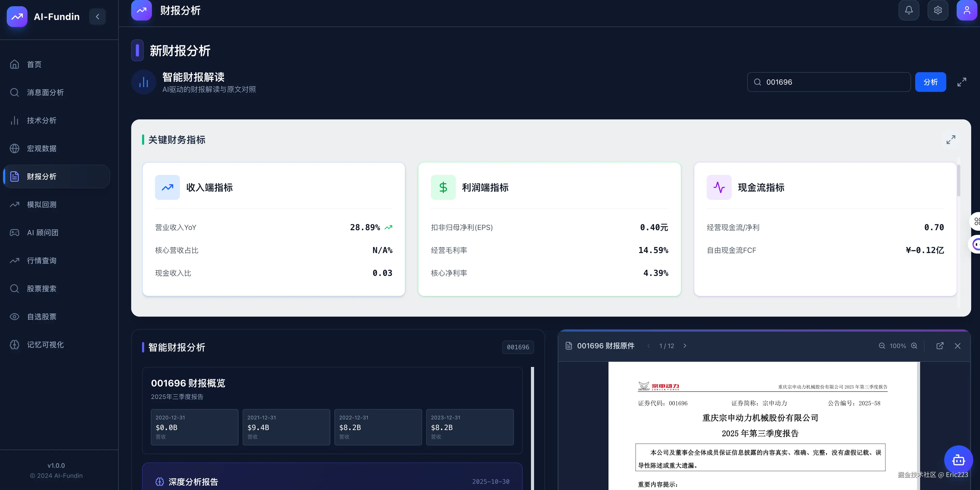980x490 pixels.
Task: Click the notification bell icon
Action: pyautogui.click(x=908, y=10)
